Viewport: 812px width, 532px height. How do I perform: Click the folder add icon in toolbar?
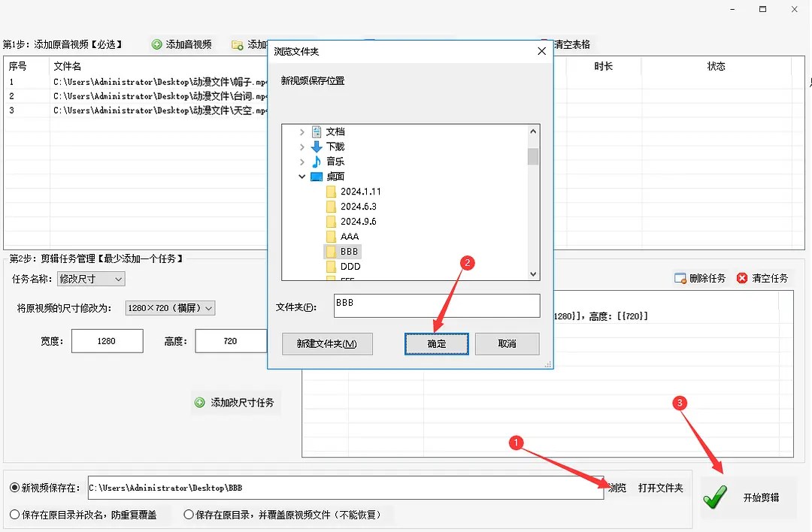coord(237,45)
